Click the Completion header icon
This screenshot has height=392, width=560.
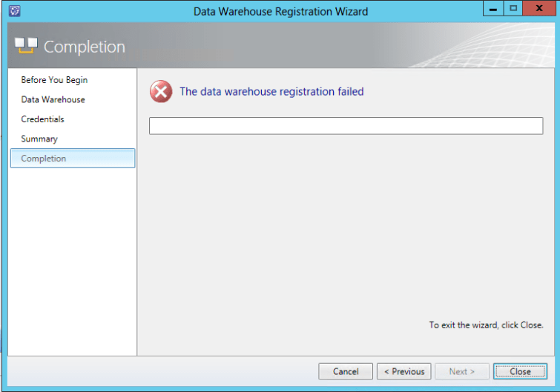(x=26, y=46)
